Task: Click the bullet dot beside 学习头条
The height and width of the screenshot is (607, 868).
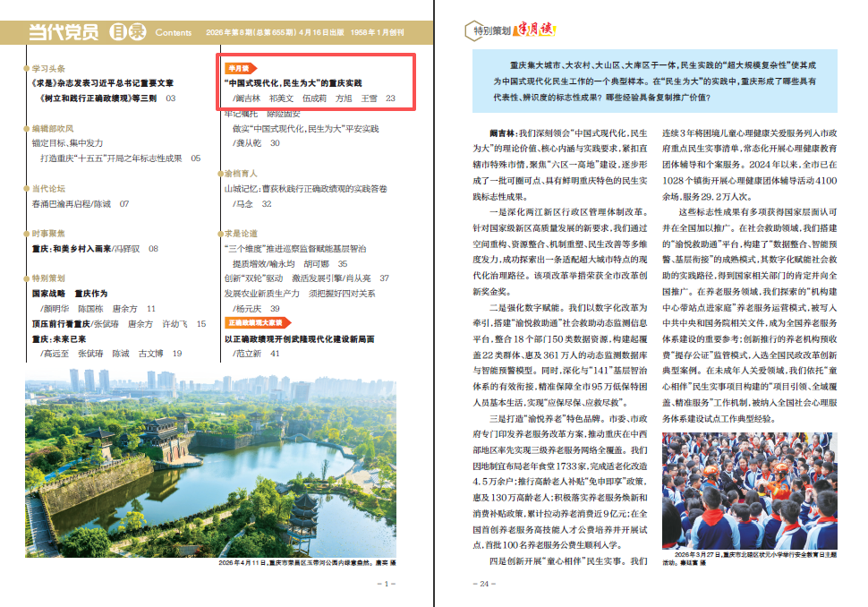Action: [25, 68]
